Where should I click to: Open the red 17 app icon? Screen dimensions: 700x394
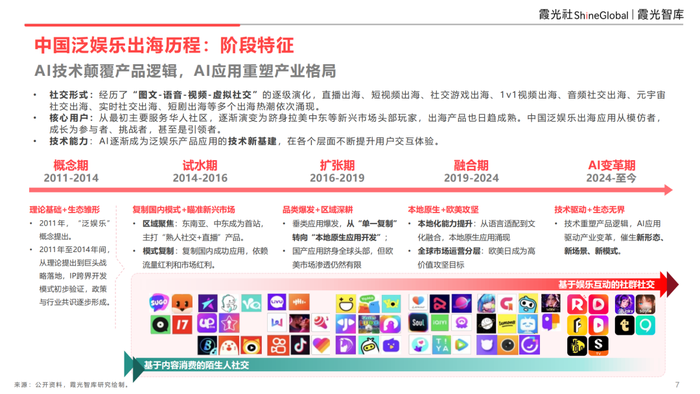tap(182, 324)
